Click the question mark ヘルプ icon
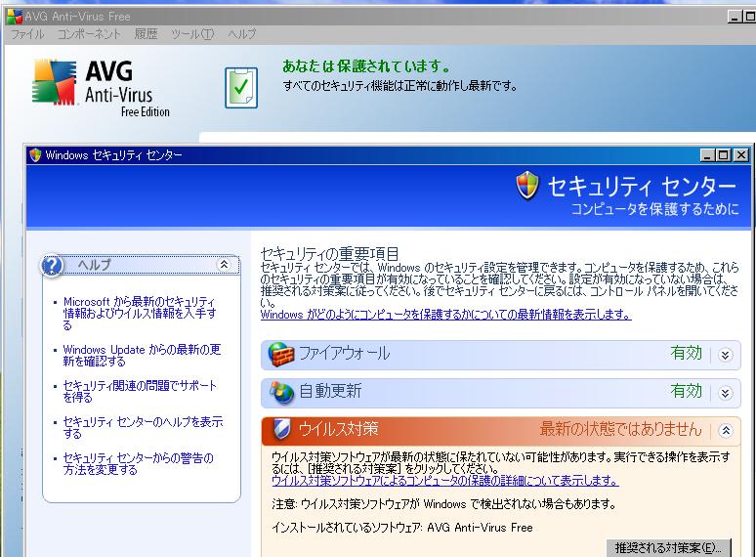Screen dimensions: 756x557 click(52, 265)
